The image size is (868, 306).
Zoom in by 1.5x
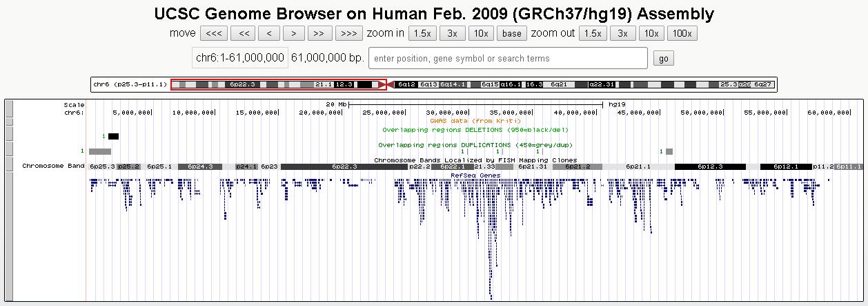click(422, 33)
